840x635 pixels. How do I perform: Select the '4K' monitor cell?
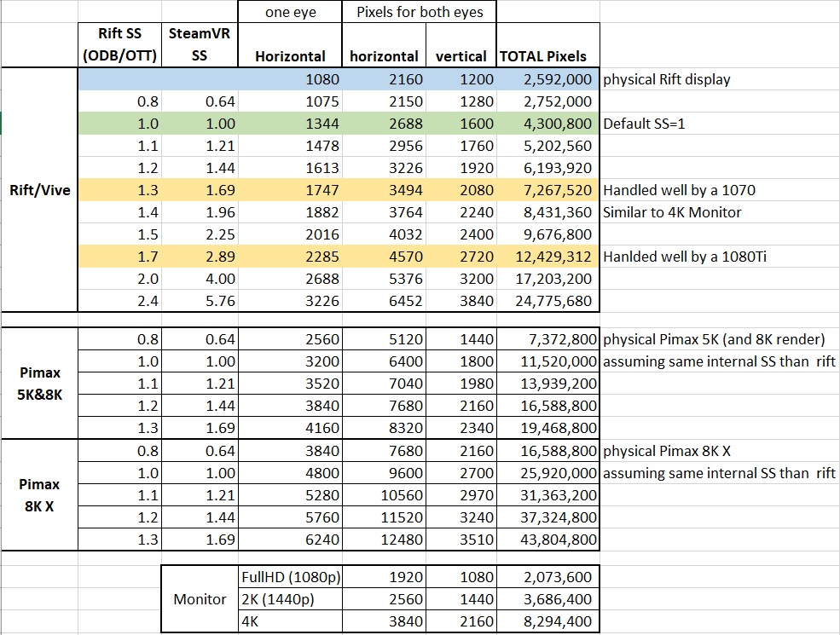point(290,621)
